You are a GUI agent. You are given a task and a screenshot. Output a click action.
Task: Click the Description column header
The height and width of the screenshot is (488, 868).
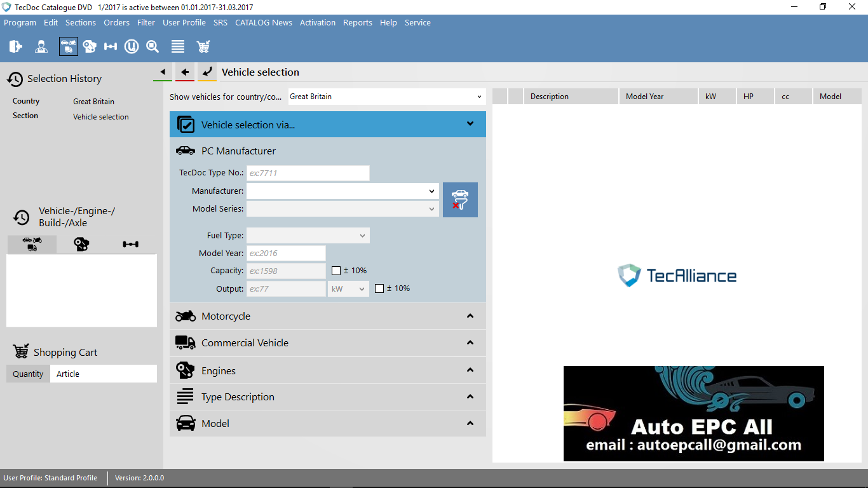pos(571,97)
